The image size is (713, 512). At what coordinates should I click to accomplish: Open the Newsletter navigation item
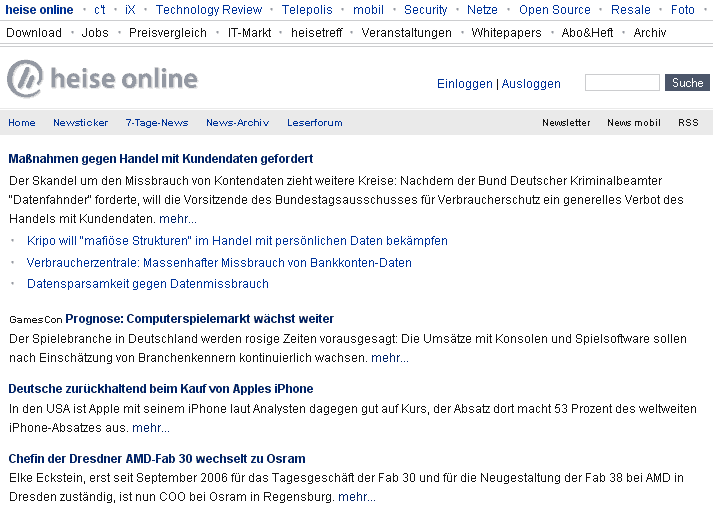[x=566, y=123]
